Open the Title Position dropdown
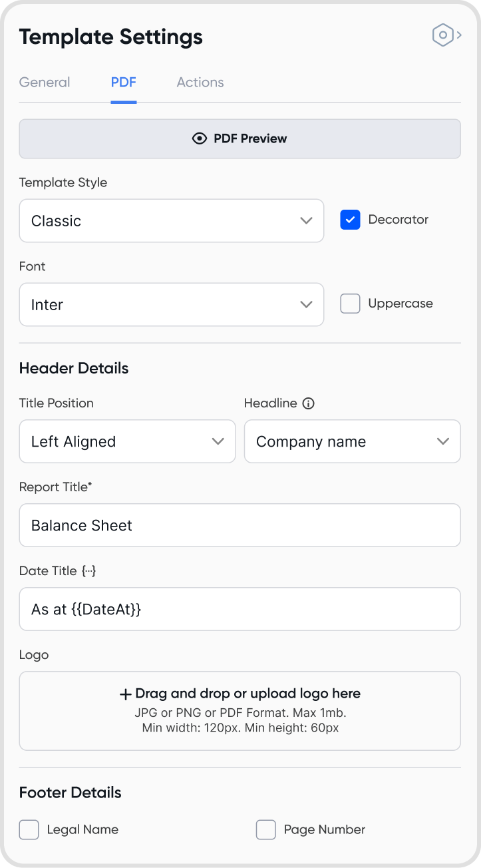 pyautogui.click(x=127, y=441)
